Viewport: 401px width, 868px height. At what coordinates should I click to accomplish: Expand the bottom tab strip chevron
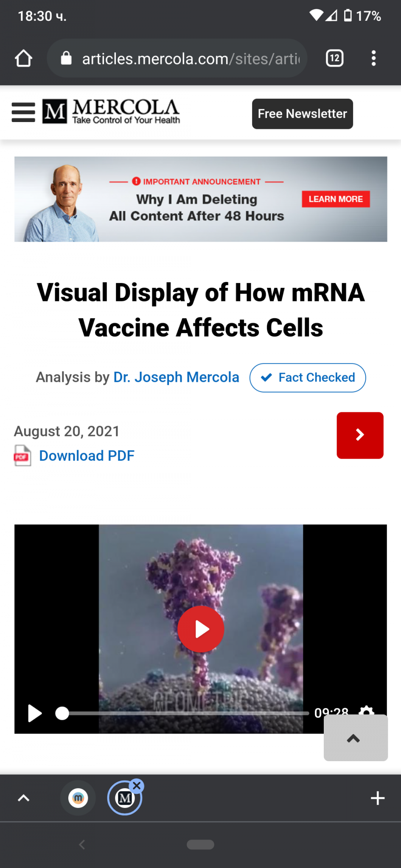point(24,798)
